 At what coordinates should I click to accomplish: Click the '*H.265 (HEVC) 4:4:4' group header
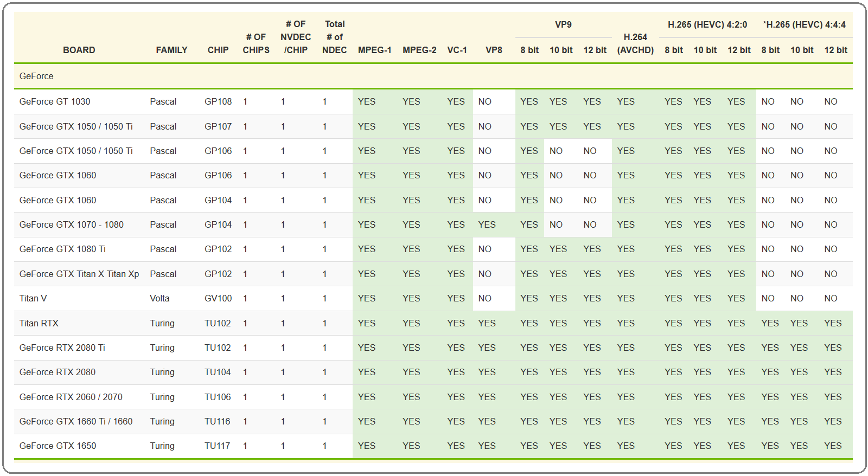[804, 24]
